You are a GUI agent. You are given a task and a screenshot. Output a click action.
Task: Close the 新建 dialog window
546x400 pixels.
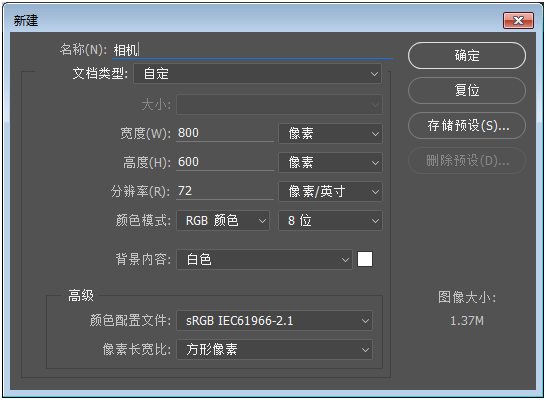[518, 21]
